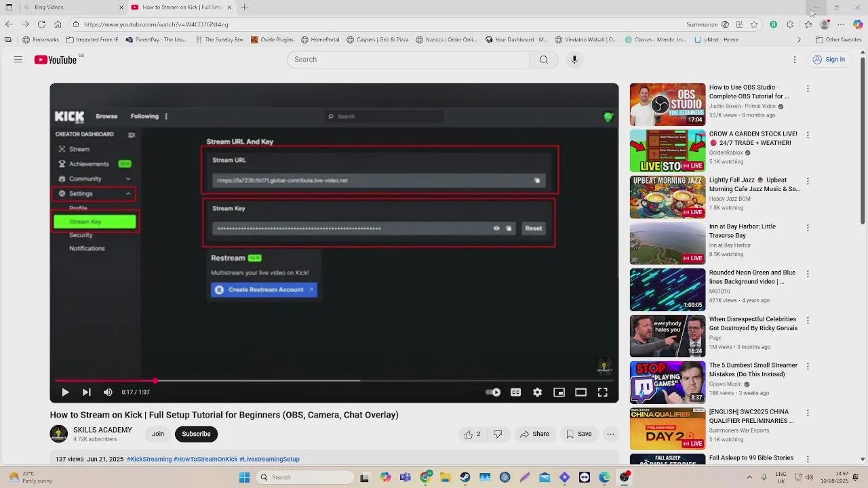Open options for Grow a Garden Stock Live
The height and width of the screenshot is (488, 868).
click(808, 135)
